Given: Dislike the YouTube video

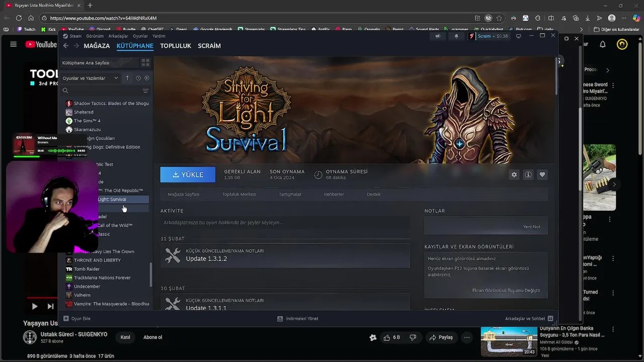Looking at the screenshot, I should (413, 337).
